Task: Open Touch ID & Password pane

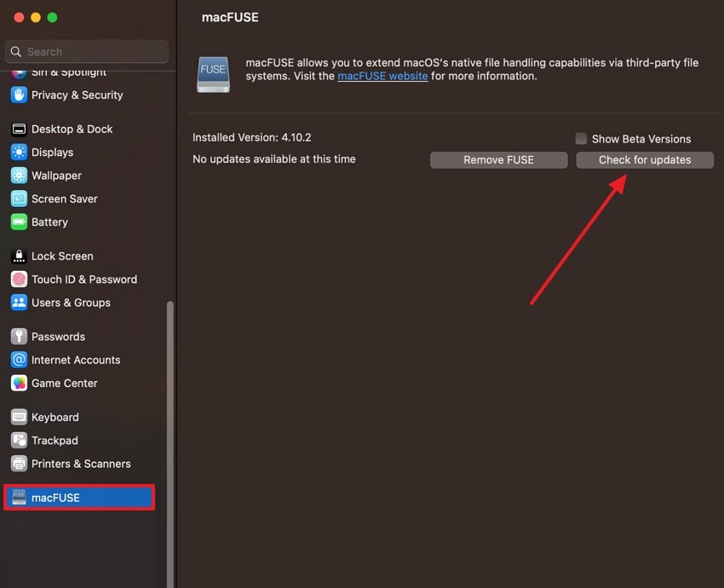Action: pyautogui.click(x=84, y=280)
